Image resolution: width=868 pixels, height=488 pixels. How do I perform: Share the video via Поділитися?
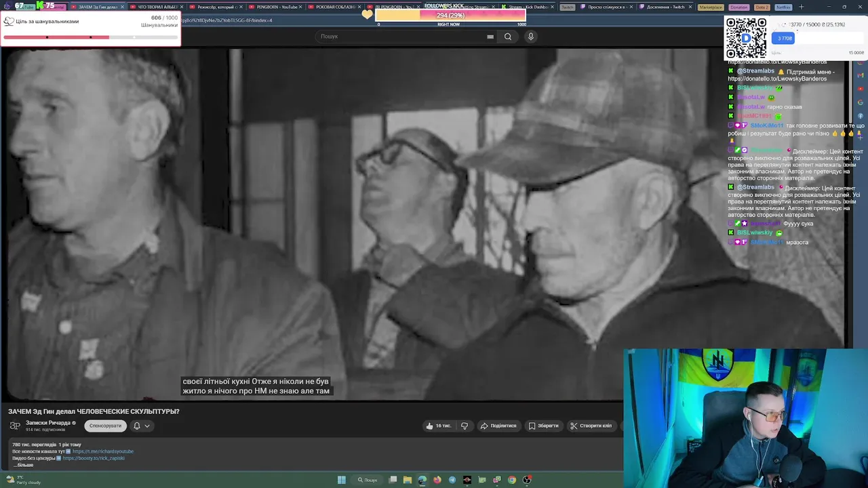pyautogui.click(x=498, y=426)
